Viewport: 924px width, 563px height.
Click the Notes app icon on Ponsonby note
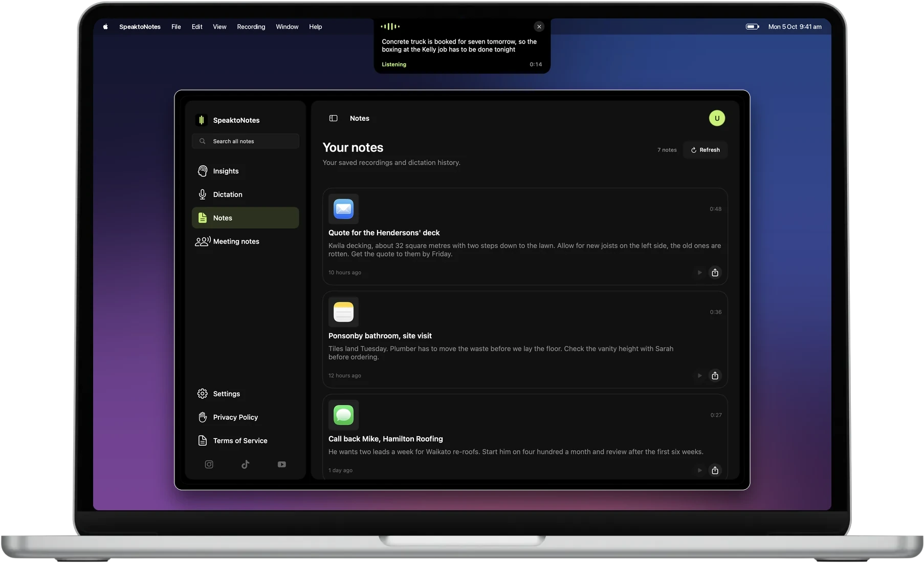[343, 312]
